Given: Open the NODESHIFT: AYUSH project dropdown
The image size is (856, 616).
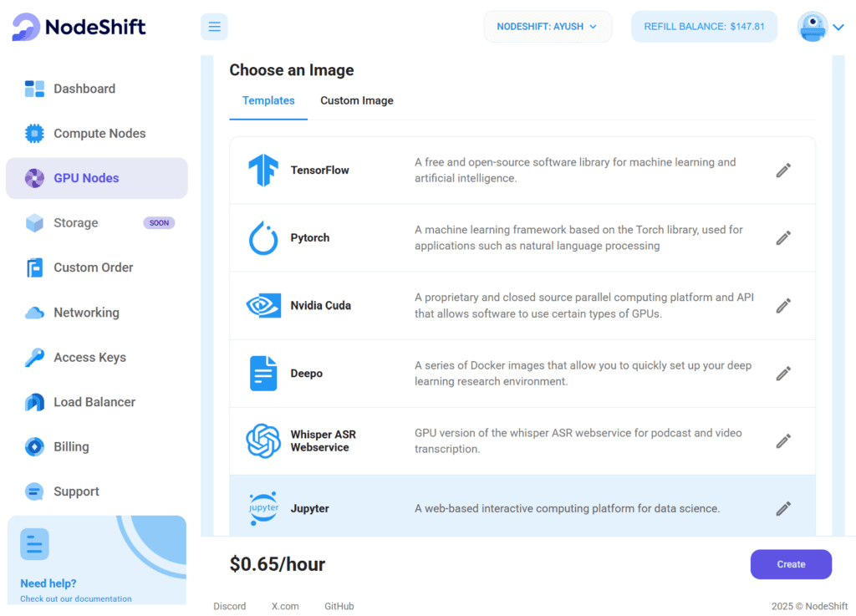Looking at the screenshot, I should point(548,27).
